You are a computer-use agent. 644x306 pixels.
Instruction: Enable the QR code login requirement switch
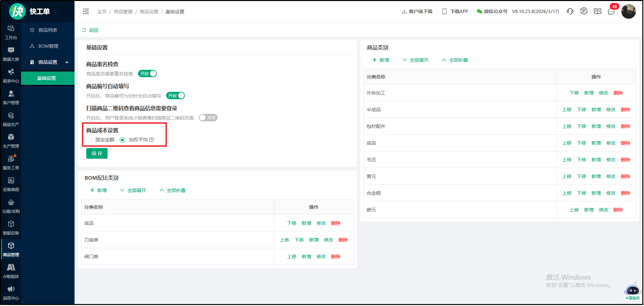[208, 118]
